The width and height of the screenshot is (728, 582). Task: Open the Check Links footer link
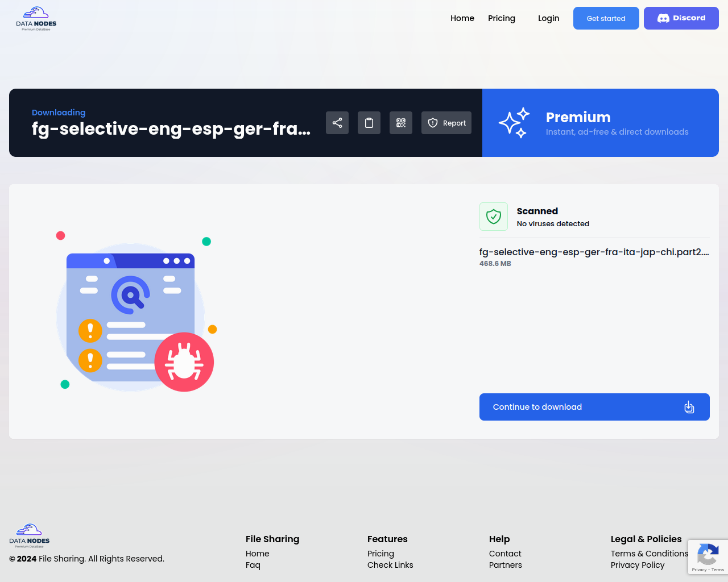click(x=390, y=565)
